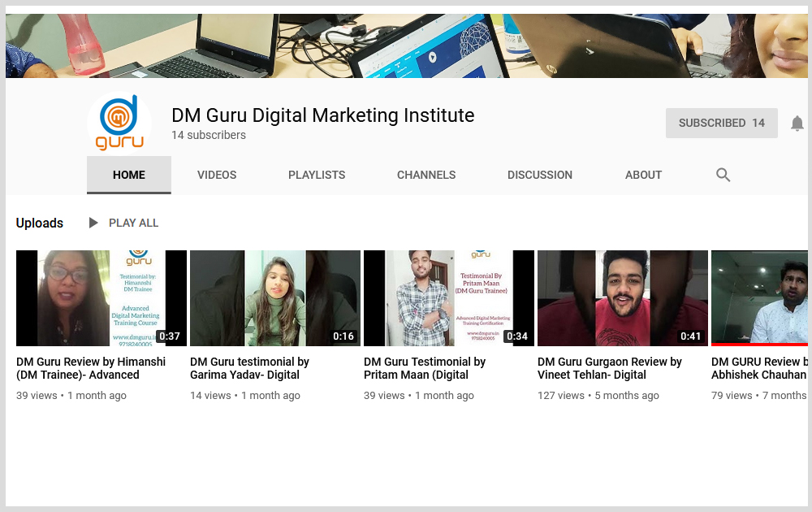Open Pritam Maan testimonial thumbnail

tap(449, 298)
